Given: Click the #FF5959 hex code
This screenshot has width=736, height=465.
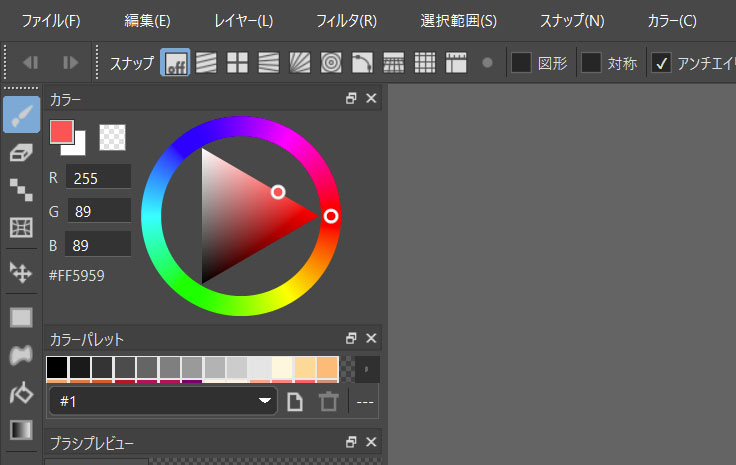Looking at the screenshot, I should 77,275.
